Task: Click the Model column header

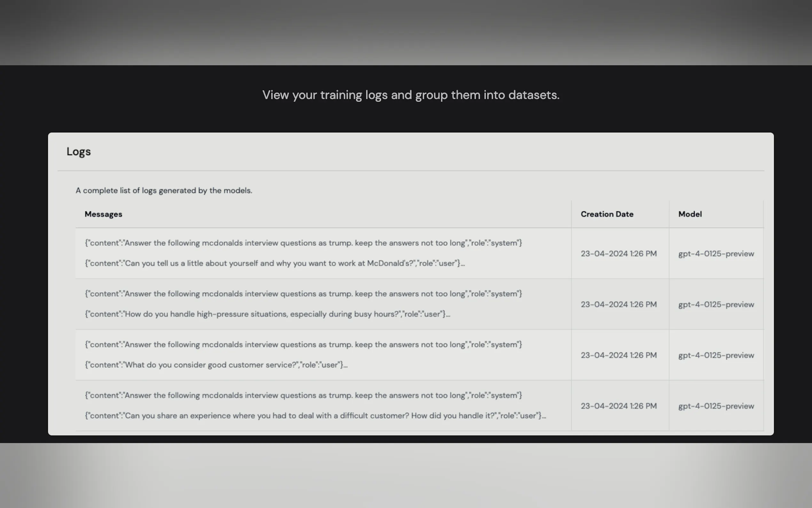Action: click(x=690, y=214)
